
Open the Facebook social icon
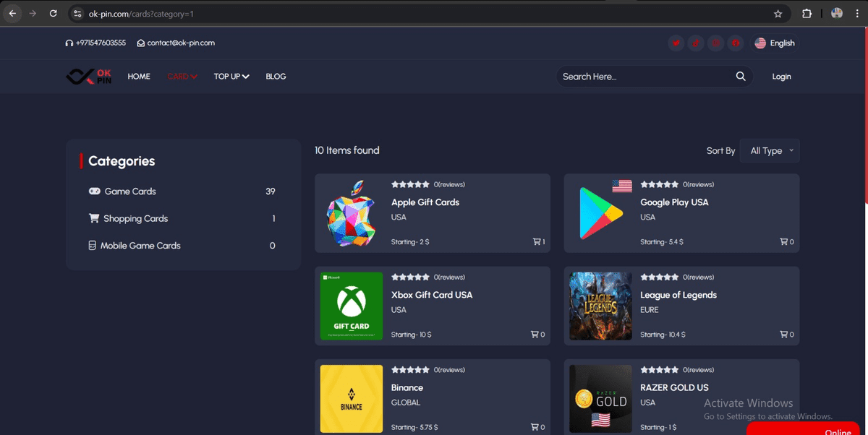[x=736, y=43]
